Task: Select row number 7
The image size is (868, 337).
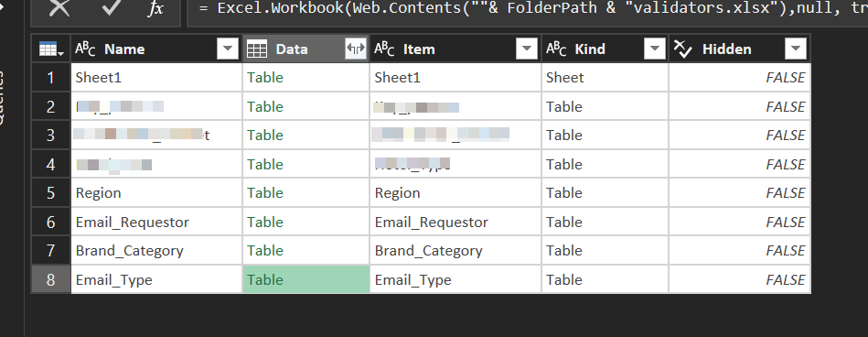Action: (51, 251)
